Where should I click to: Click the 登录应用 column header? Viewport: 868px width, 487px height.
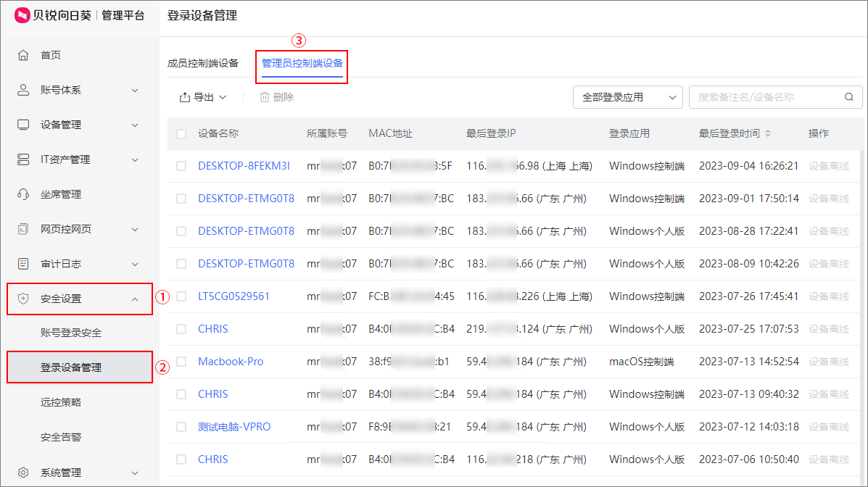629,133
